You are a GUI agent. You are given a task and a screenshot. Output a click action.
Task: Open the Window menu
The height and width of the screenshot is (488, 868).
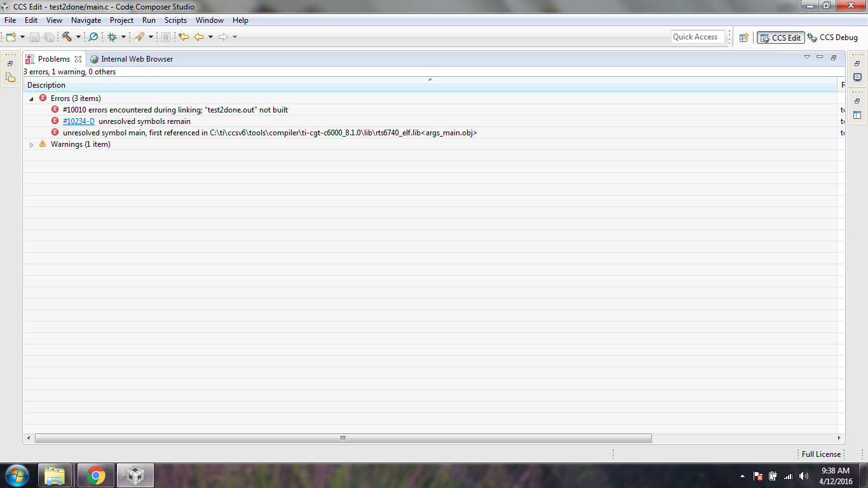click(210, 20)
